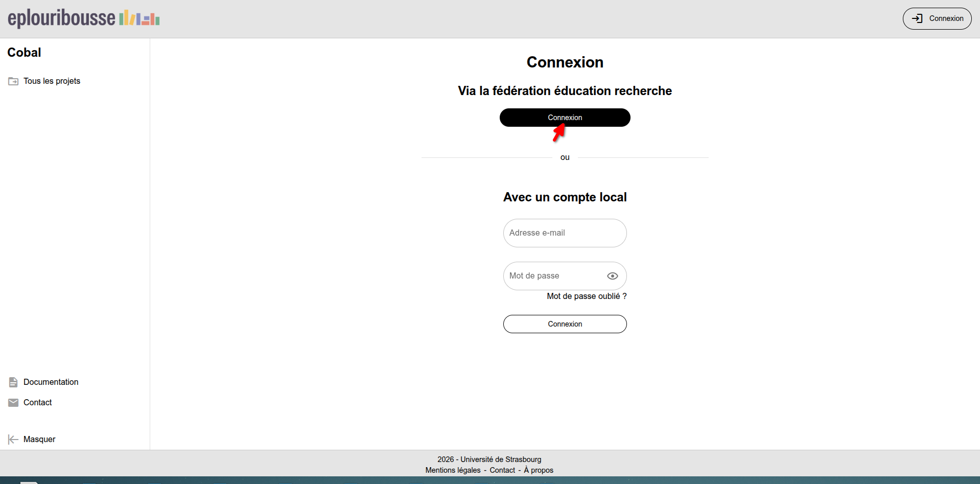Open the Documentation label in sidebar

point(51,382)
